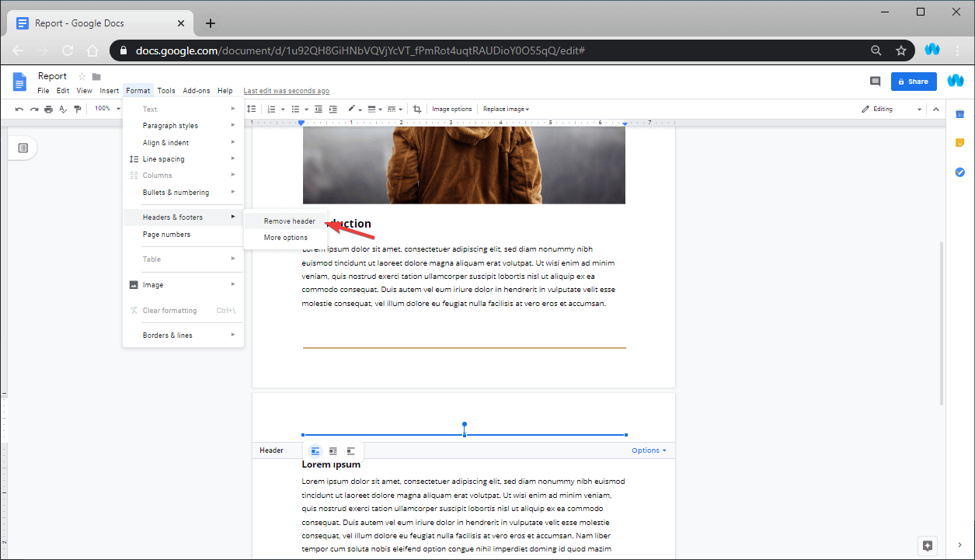Image resolution: width=975 pixels, height=560 pixels.
Task: Open the Tools menu
Action: point(165,90)
